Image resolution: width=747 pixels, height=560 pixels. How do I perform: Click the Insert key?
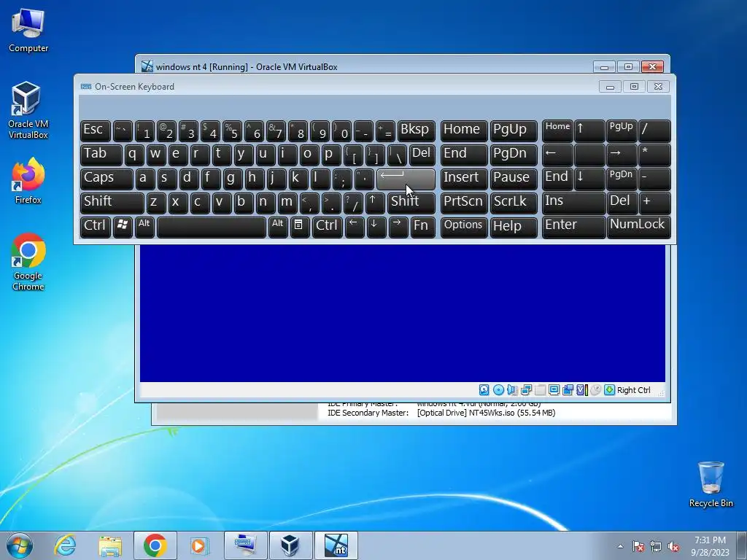pyautogui.click(x=463, y=179)
